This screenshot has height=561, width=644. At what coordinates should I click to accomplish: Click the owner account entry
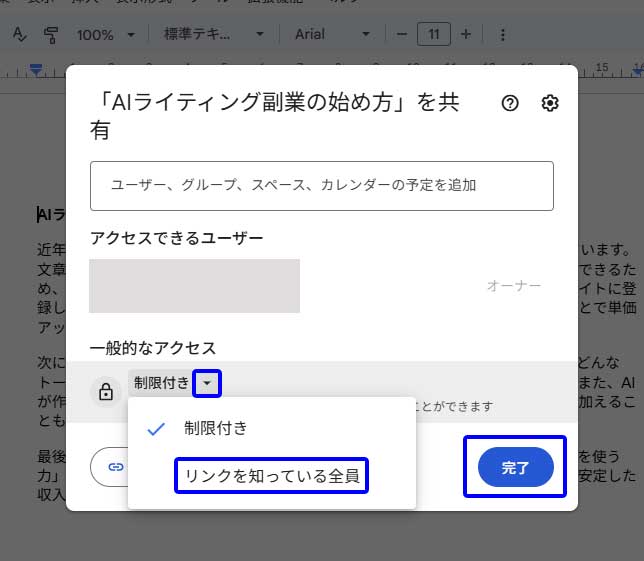pyautogui.click(x=194, y=286)
